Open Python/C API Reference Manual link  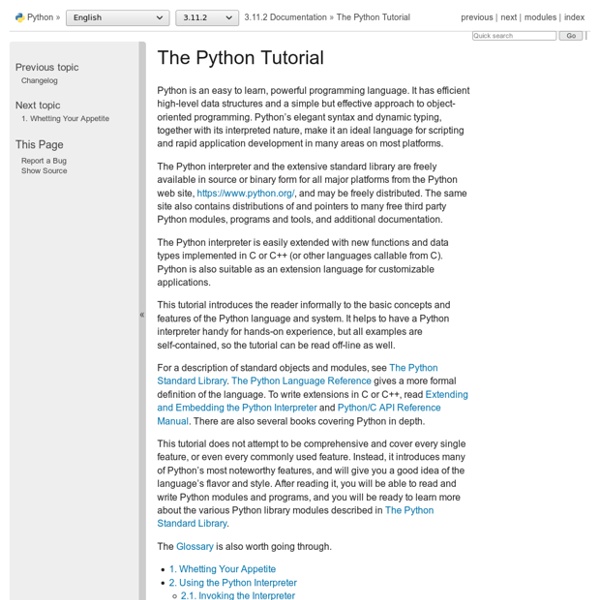[x=299, y=414]
